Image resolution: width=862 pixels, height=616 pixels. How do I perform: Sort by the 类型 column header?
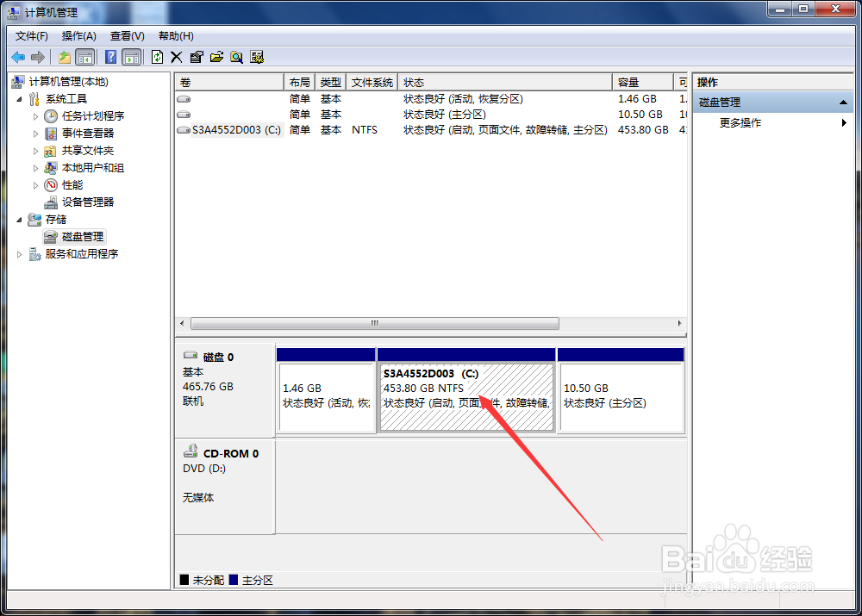click(x=331, y=83)
